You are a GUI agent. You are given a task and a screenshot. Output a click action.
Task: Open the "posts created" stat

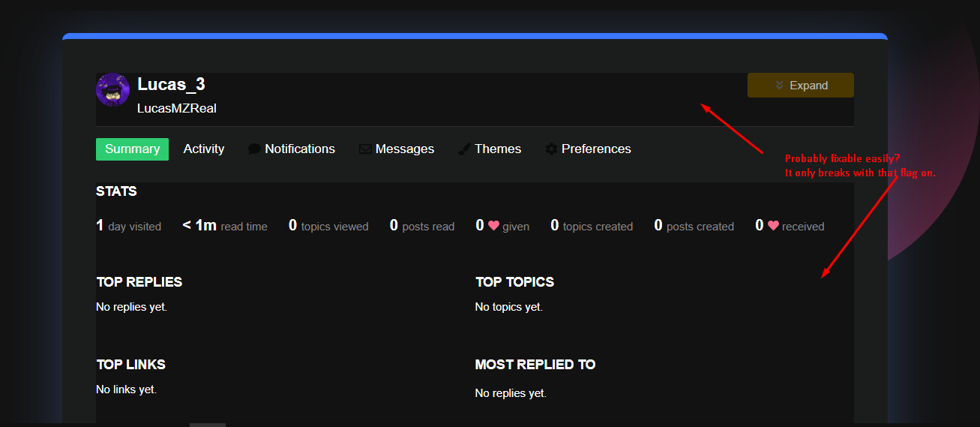point(694,226)
